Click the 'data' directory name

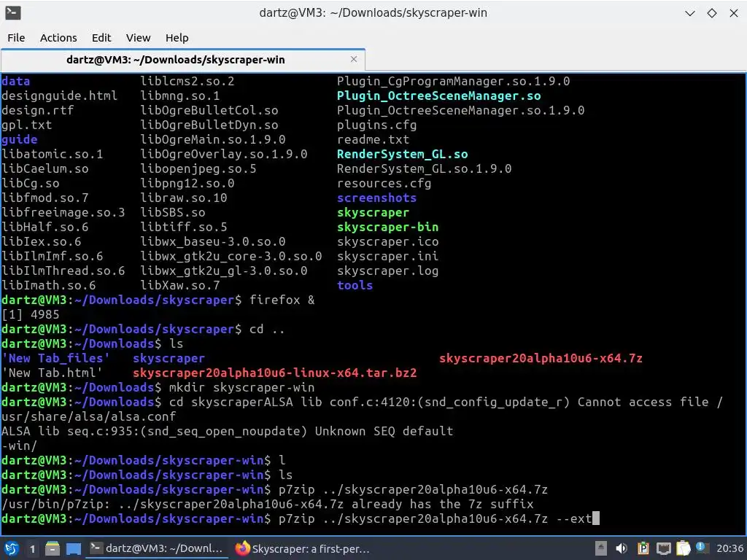16,82
